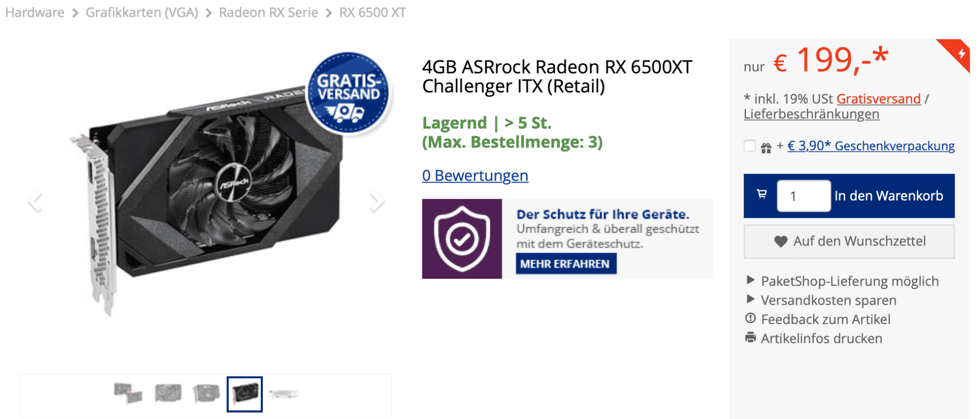Viewport: 980px width, 419px height.
Task: Open Radeon RX Serie breadcrumb
Action: (268, 12)
